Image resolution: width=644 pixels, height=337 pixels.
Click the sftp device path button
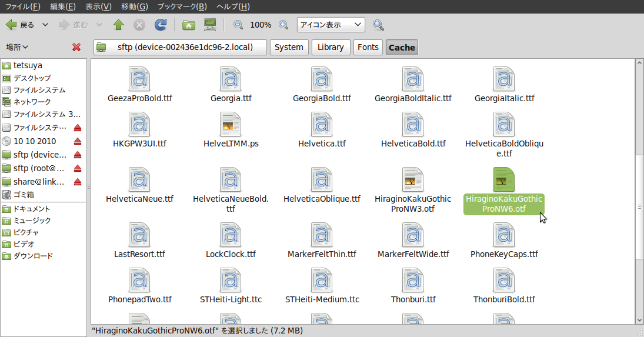tap(180, 47)
